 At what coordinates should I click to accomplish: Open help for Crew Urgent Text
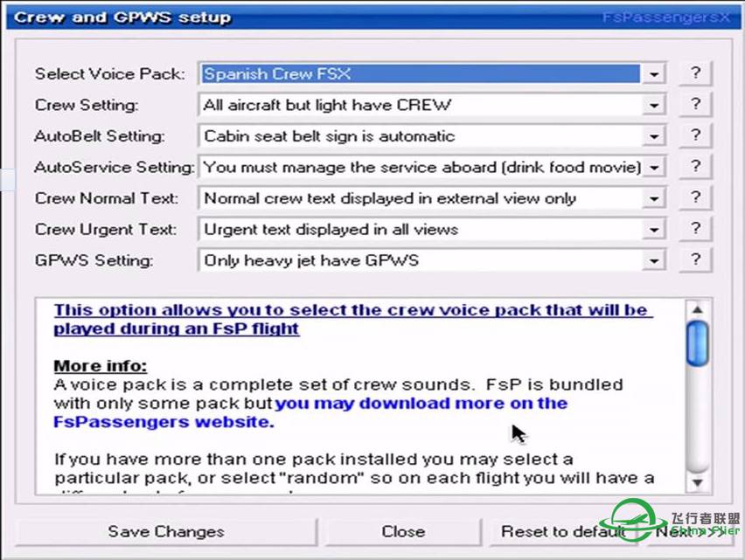point(695,229)
